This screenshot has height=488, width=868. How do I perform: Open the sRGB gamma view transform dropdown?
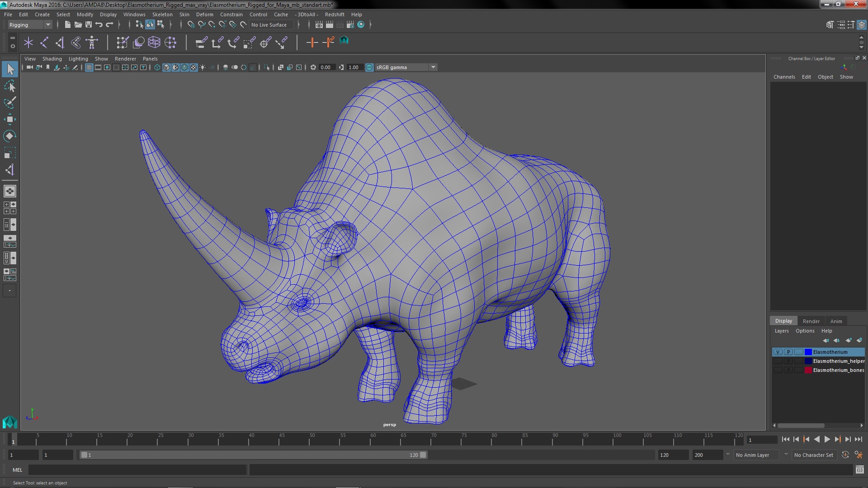tap(406, 67)
